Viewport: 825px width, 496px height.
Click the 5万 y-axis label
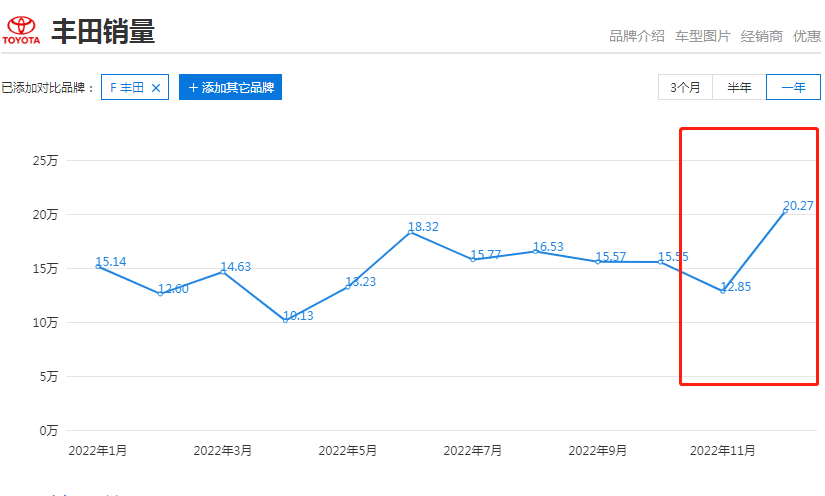[48, 377]
